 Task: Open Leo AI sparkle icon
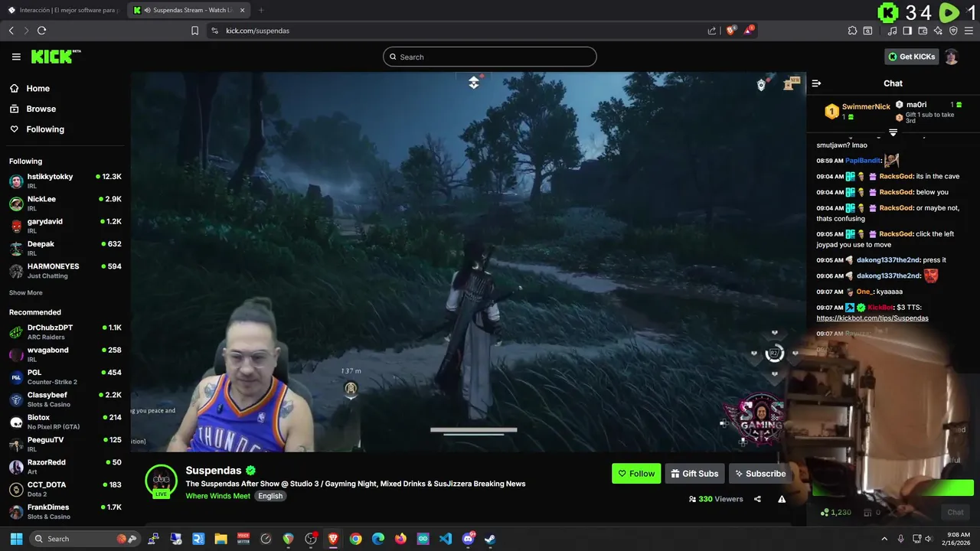[938, 31]
